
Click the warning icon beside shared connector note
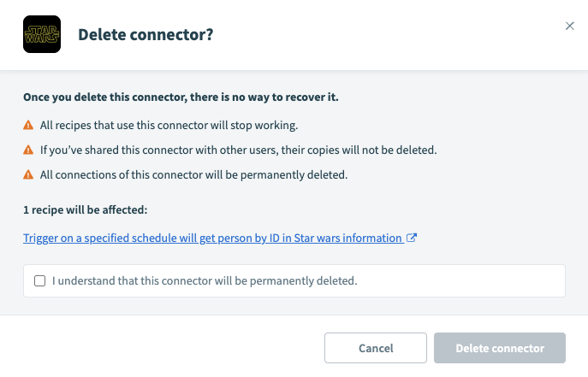tap(29, 150)
